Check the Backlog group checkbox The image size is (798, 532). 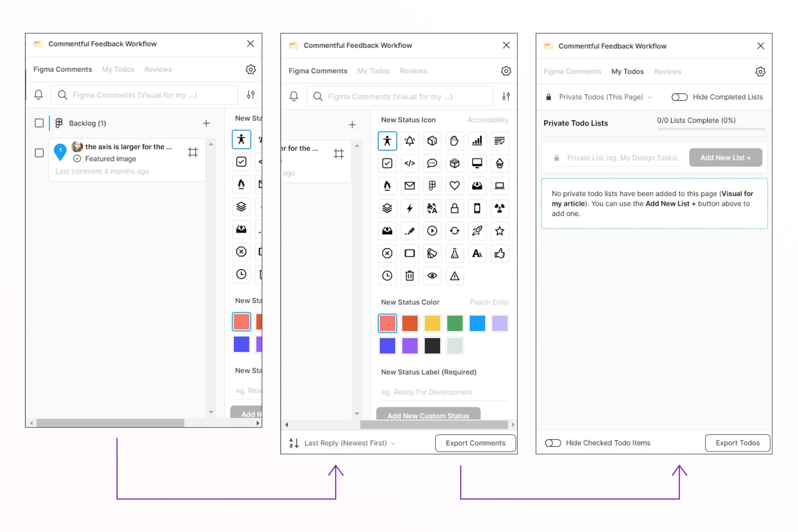(39, 123)
